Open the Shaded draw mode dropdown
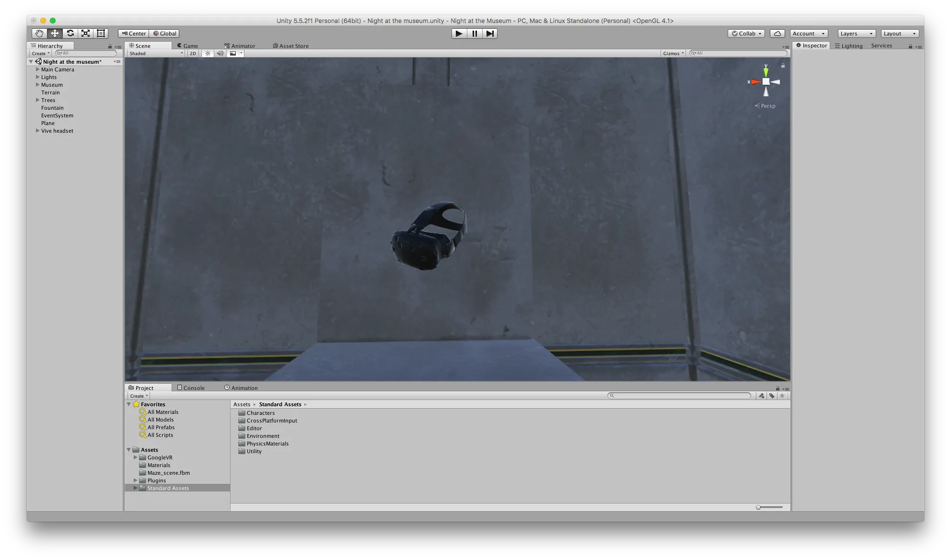 156,54
